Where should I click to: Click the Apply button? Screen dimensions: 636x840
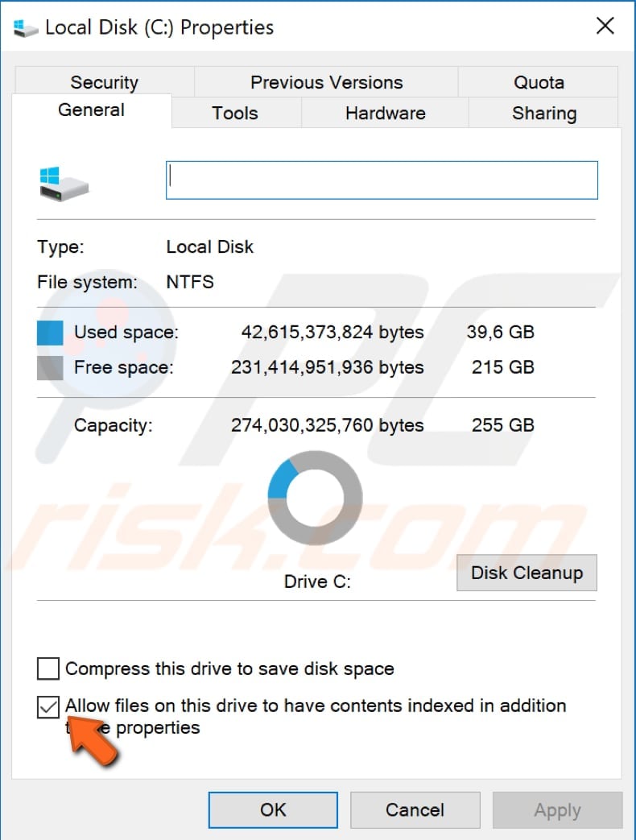[x=557, y=809]
